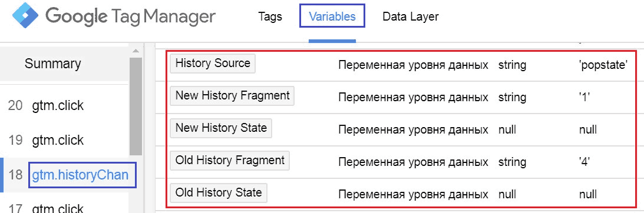This screenshot has width=644, height=213.
Task: Click the Google Tag Manager logo icon
Action: pos(26,15)
